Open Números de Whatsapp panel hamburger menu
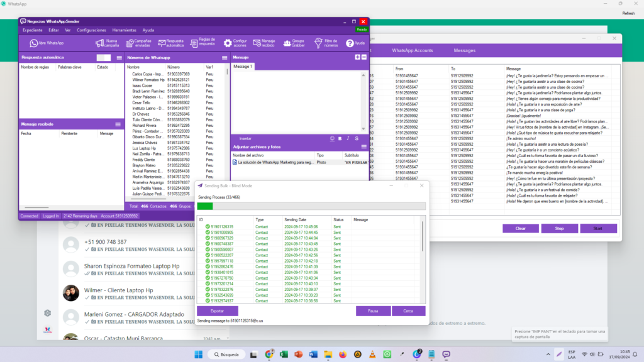 click(x=225, y=58)
